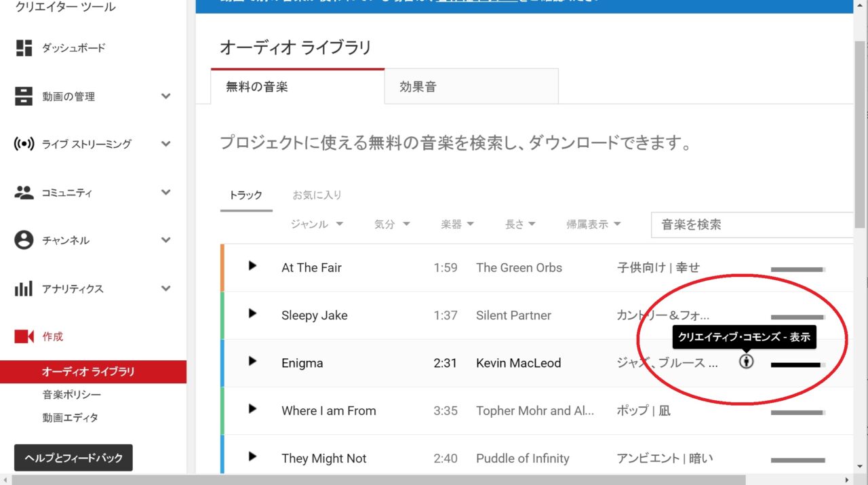Click Creative Commons attribution icon on Enigma
This screenshot has width=868, height=485.
click(746, 362)
